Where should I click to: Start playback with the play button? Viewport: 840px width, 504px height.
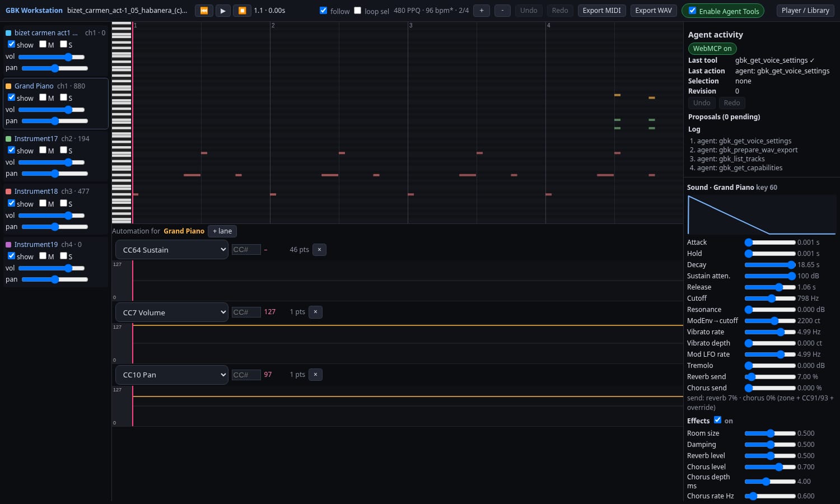click(x=223, y=11)
